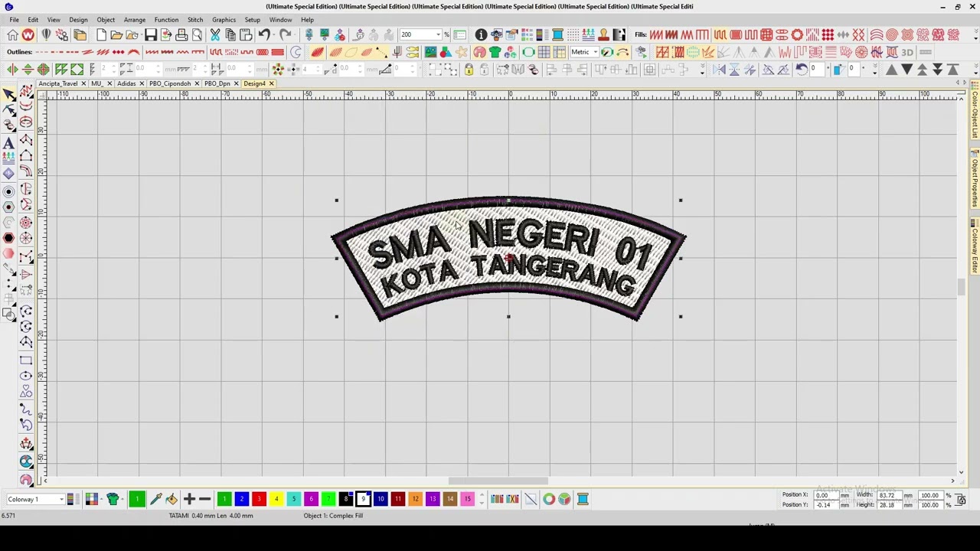Select pink color swatch 15

(x=467, y=500)
